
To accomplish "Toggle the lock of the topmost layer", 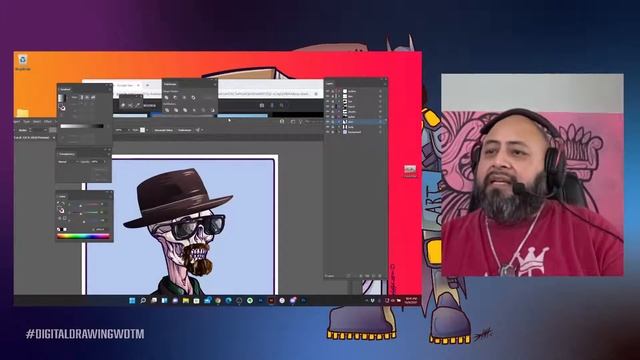I will (x=333, y=91).
